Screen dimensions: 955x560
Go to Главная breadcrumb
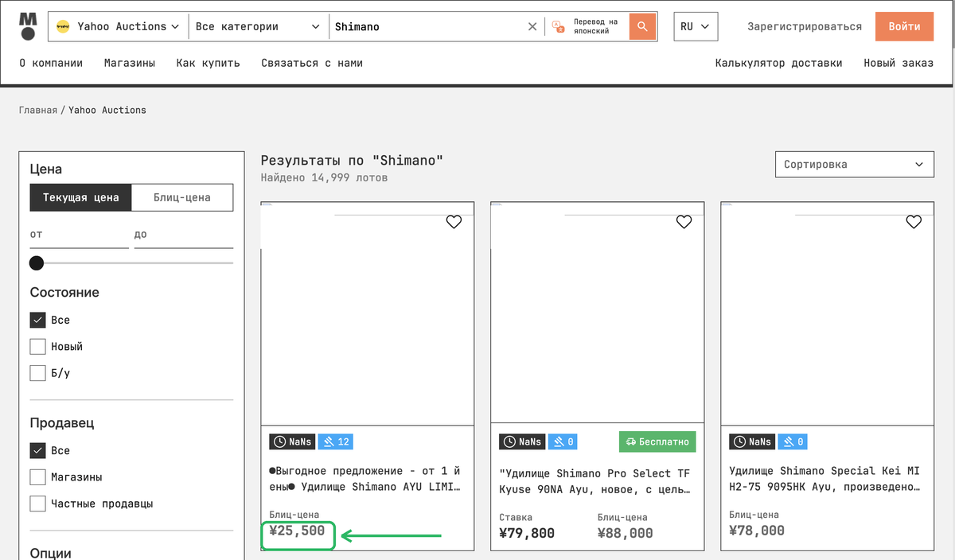[x=38, y=110]
